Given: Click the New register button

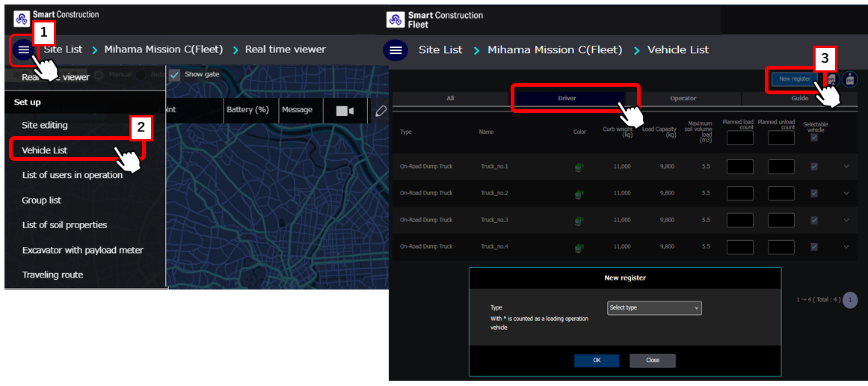Looking at the screenshot, I should point(794,79).
